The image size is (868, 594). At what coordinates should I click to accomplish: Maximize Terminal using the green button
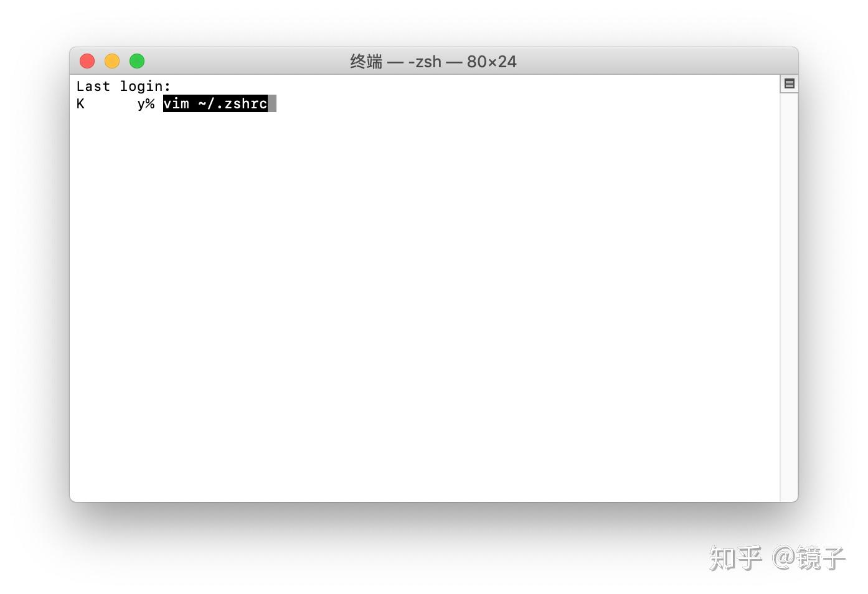(137, 61)
